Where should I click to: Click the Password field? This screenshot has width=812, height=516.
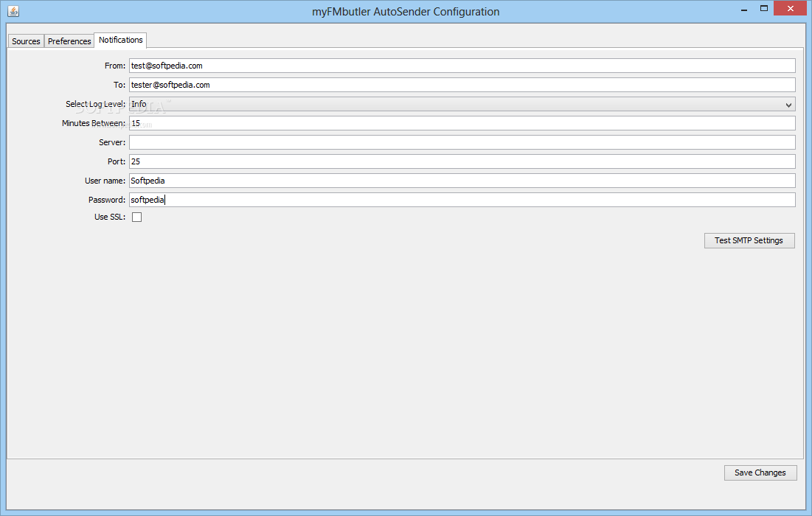click(x=462, y=200)
